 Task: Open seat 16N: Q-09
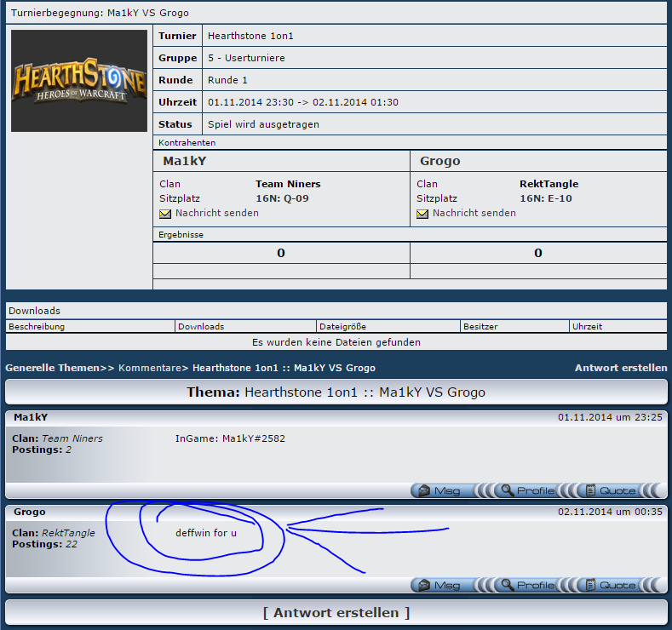point(282,198)
